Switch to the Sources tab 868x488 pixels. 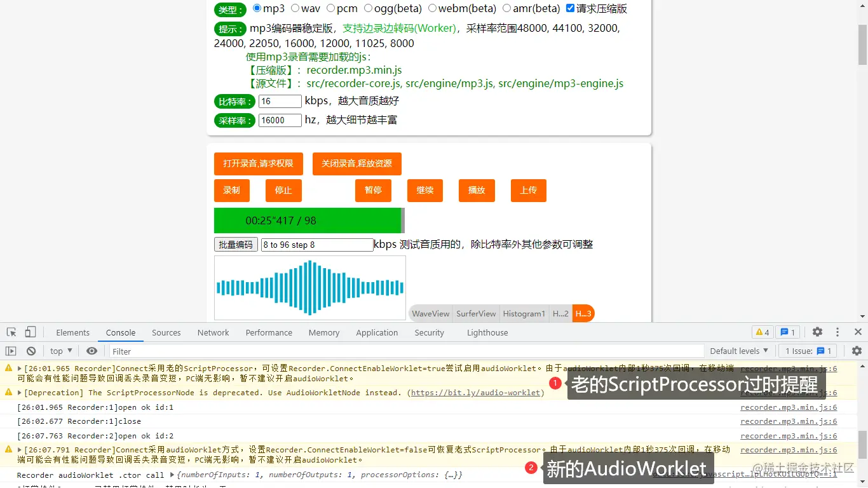(x=166, y=332)
